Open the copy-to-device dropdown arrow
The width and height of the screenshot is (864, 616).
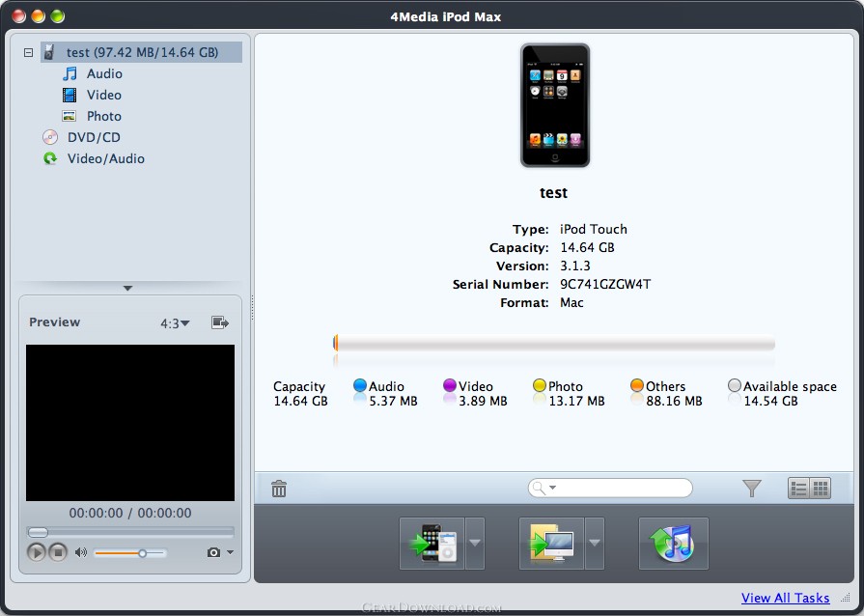pos(475,544)
